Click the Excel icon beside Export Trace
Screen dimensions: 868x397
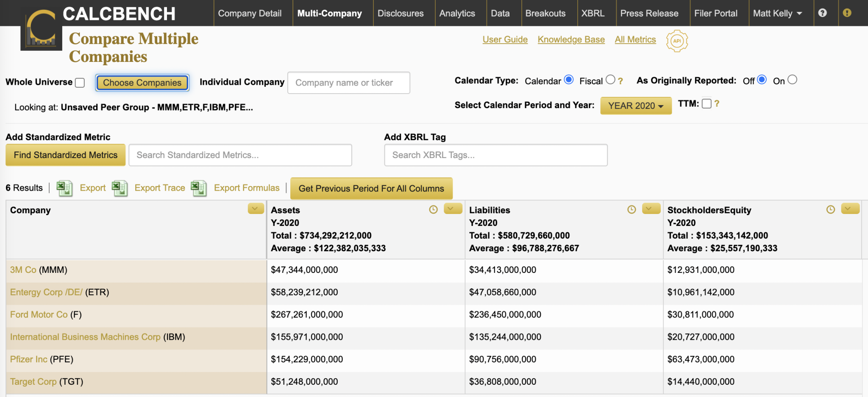point(120,188)
